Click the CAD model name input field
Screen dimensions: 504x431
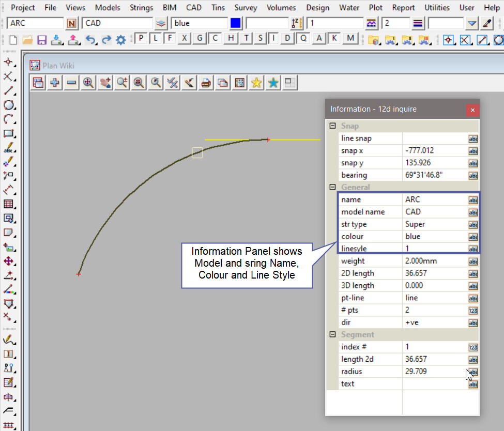click(x=117, y=23)
